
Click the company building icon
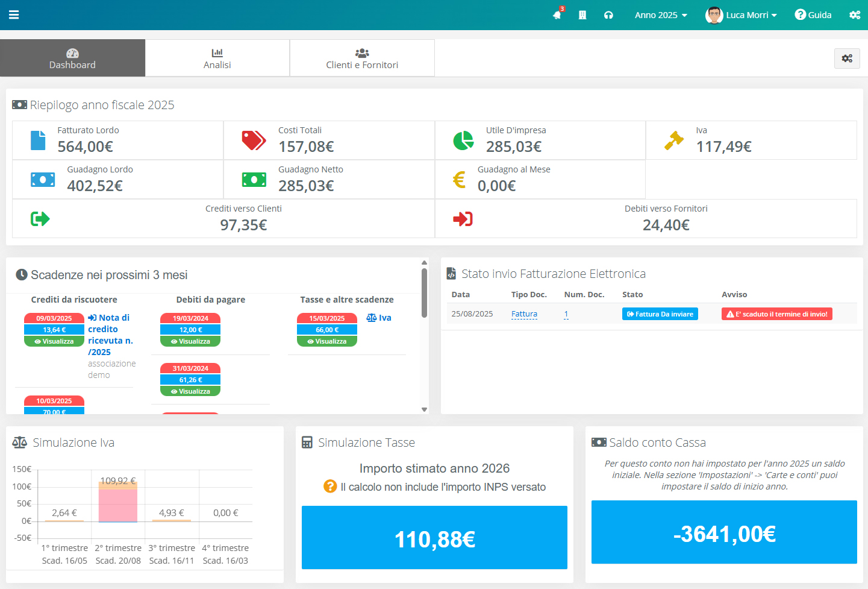tap(582, 15)
